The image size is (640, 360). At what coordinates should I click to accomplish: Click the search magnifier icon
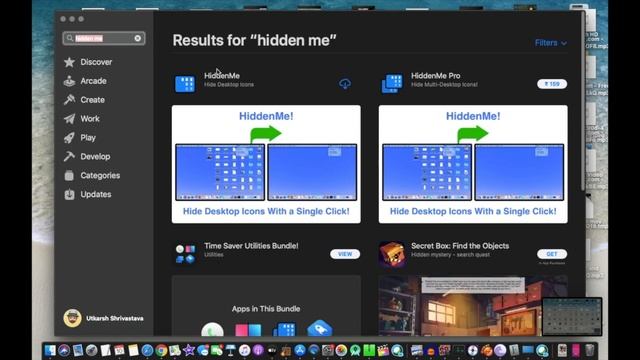(69, 38)
